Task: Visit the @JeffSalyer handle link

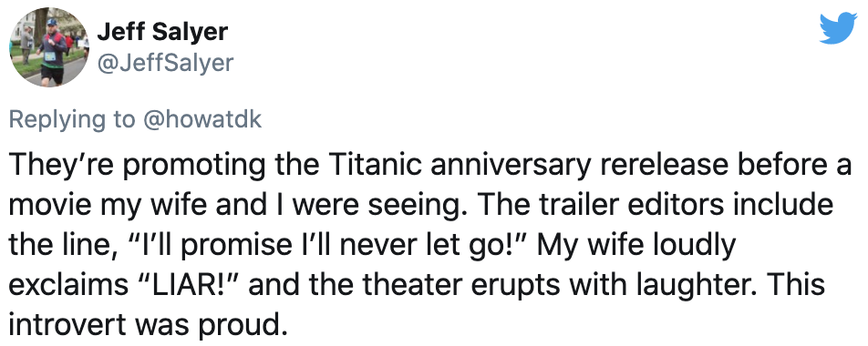Action: 165,64
